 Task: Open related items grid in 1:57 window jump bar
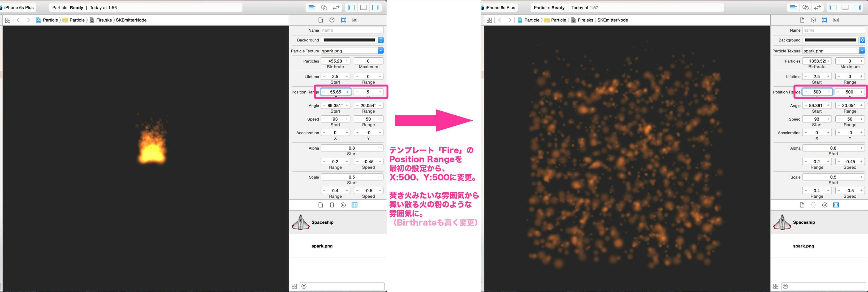[x=489, y=20]
